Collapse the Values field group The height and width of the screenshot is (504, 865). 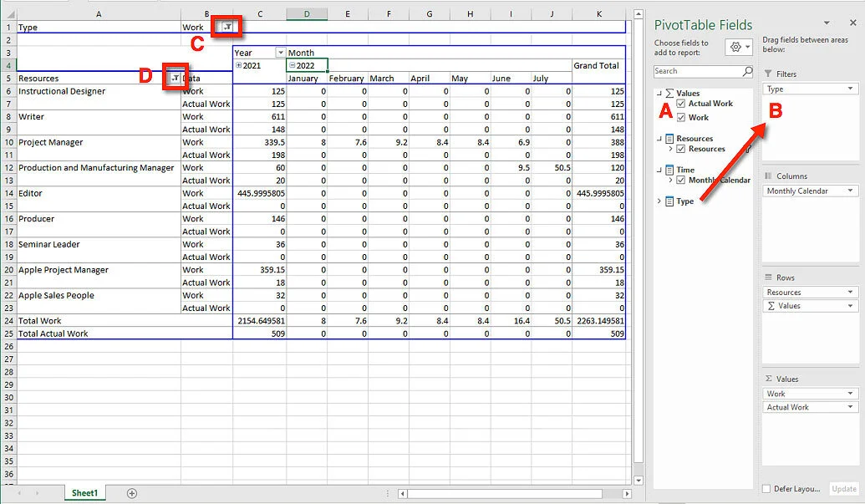(659, 93)
